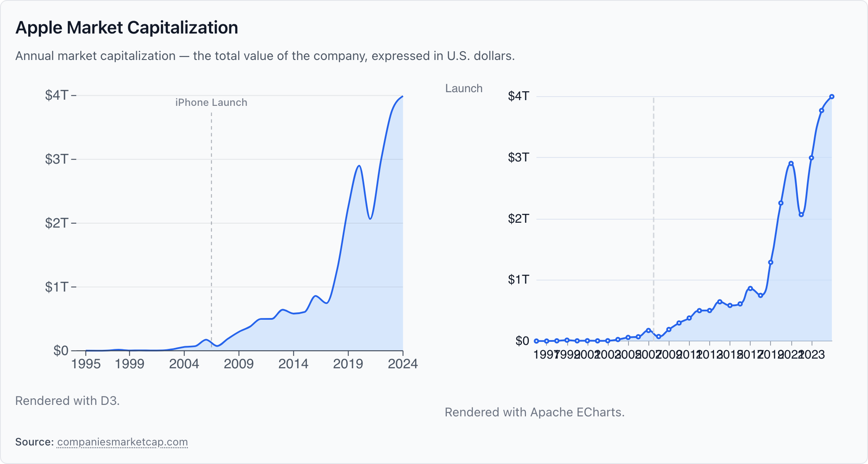The height and width of the screenshot is (464, 868).
Task: Click the 1995 x-axis label in D3 chart
Action: [86, 364]
